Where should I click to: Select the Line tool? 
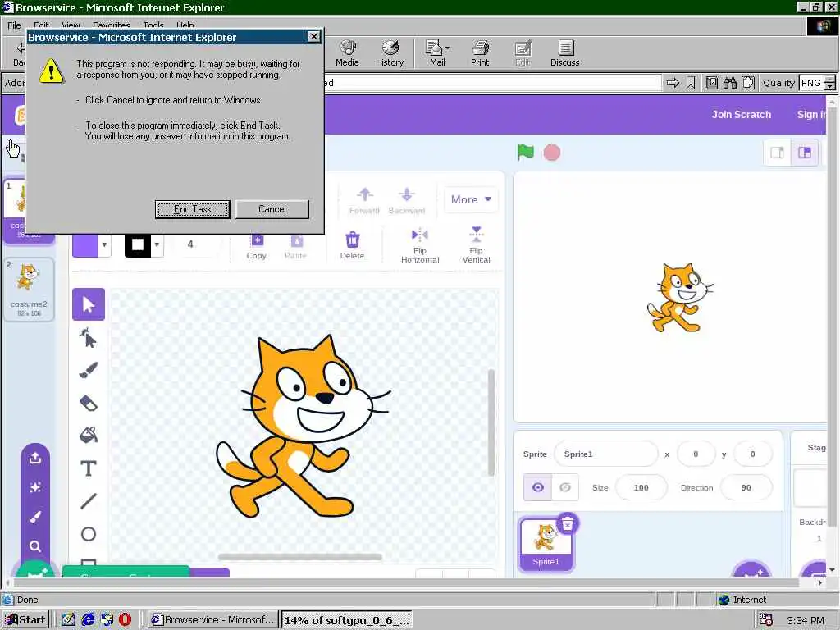pos(89,501)
